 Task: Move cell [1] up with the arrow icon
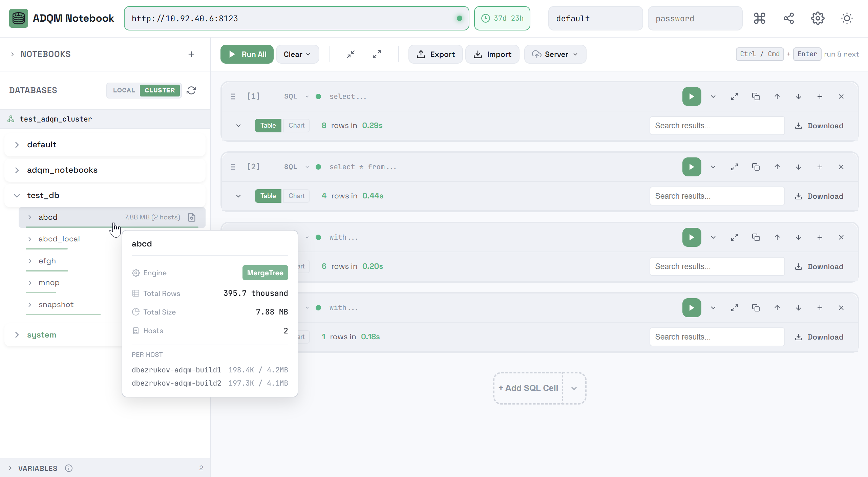coord(777,96)
